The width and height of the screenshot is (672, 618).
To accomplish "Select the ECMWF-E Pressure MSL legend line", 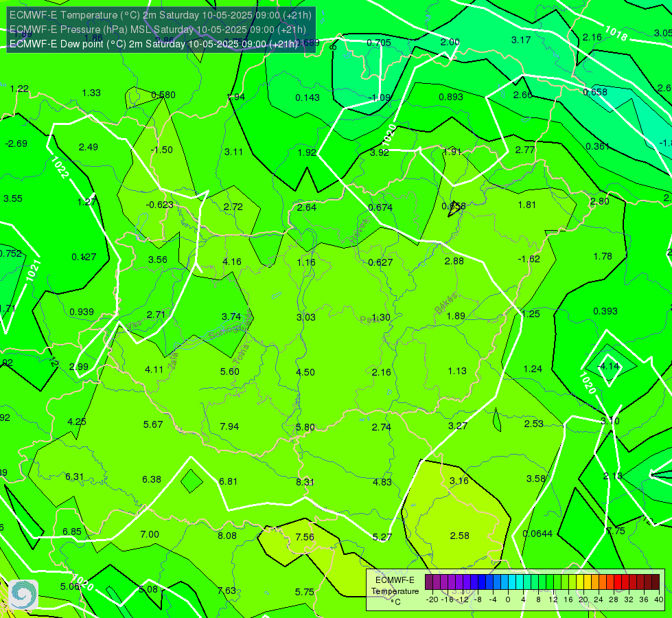I will (158, 30).
